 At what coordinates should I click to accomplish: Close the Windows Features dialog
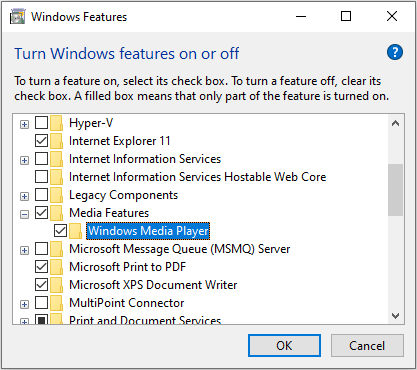[x=392, y=16]
